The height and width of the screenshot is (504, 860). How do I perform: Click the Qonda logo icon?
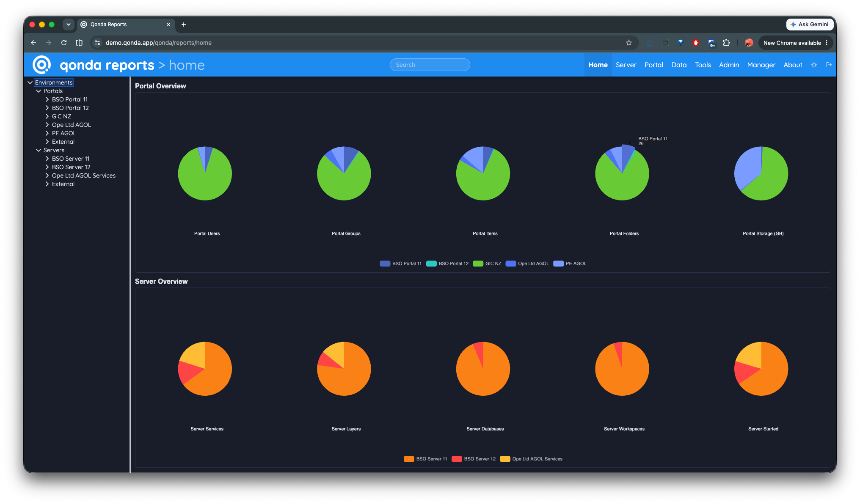pos(41,65)
